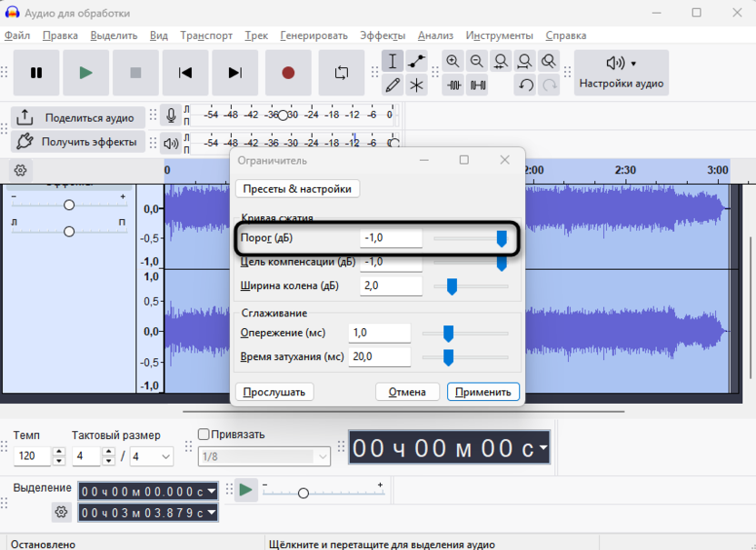
Task: Open the time signature denominator dropdown
Action: [152, 456]
